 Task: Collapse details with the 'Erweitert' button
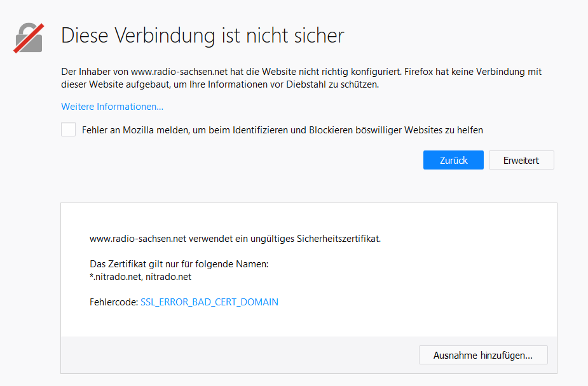click(x=521, y=160)
